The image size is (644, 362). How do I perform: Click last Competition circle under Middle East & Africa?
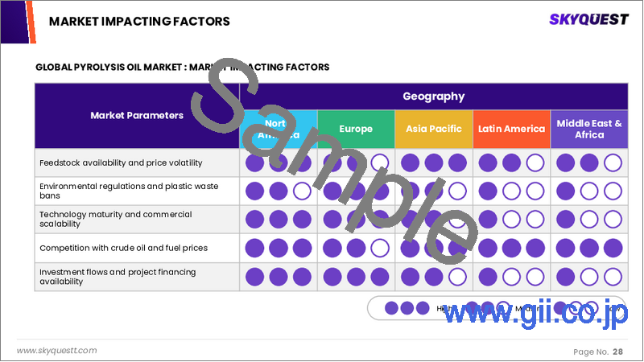(x=613, y=248)
